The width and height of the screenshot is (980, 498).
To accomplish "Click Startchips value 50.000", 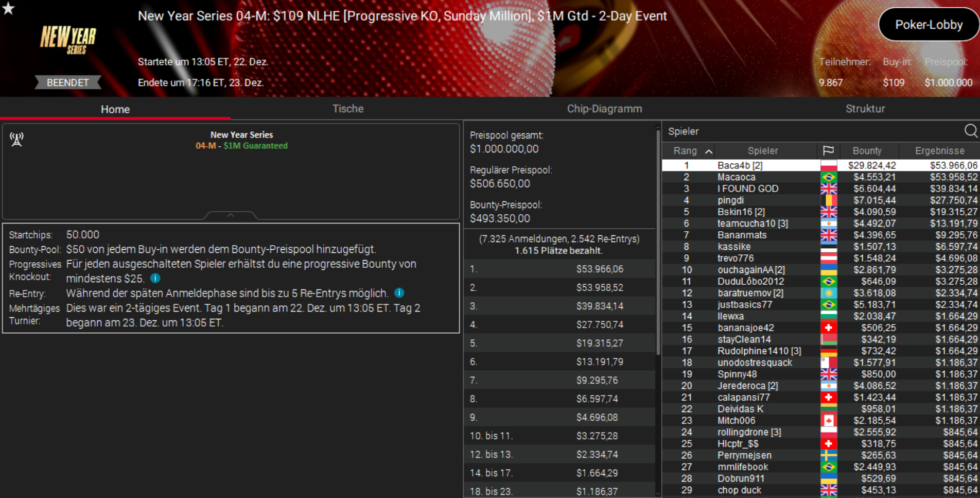I will tap(83, 235).
